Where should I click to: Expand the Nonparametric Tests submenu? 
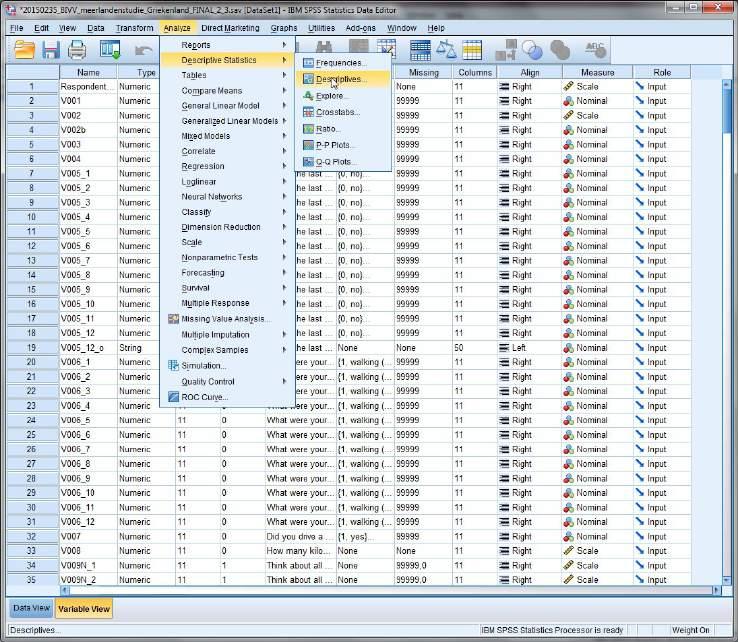pyautogui.click(x=227, y=257)
